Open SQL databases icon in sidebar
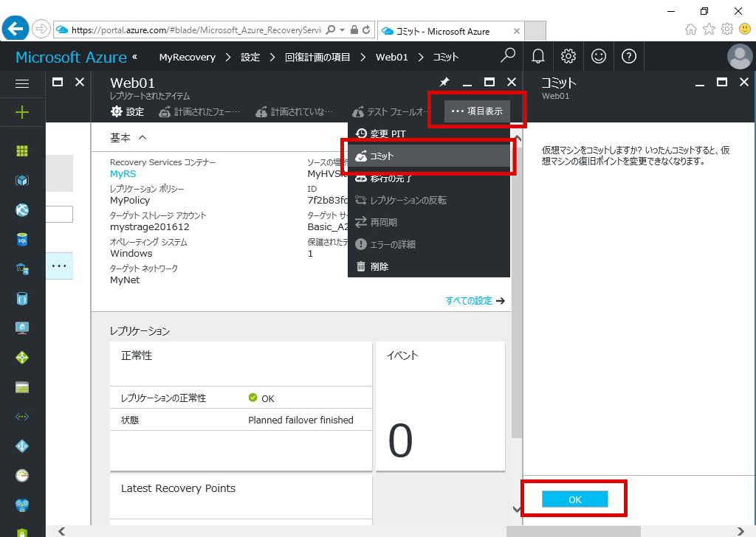This screenshot has width=756, height=537. [x=22, y=239]
